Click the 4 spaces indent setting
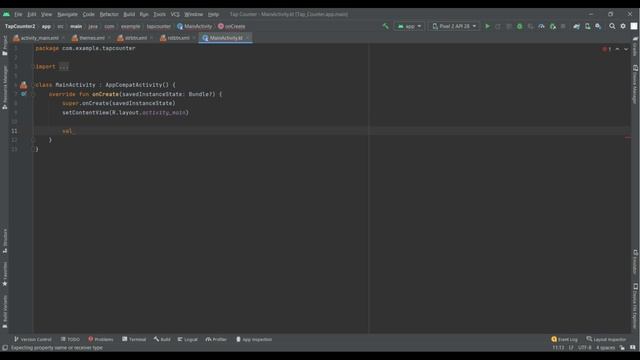The height and width of the screenshot is (360, 640). pos(605,348)
